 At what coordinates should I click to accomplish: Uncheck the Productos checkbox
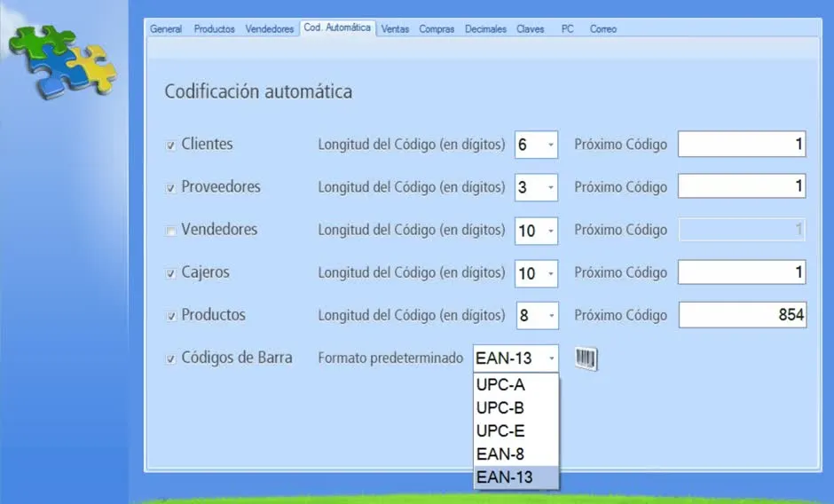[171, 316]
